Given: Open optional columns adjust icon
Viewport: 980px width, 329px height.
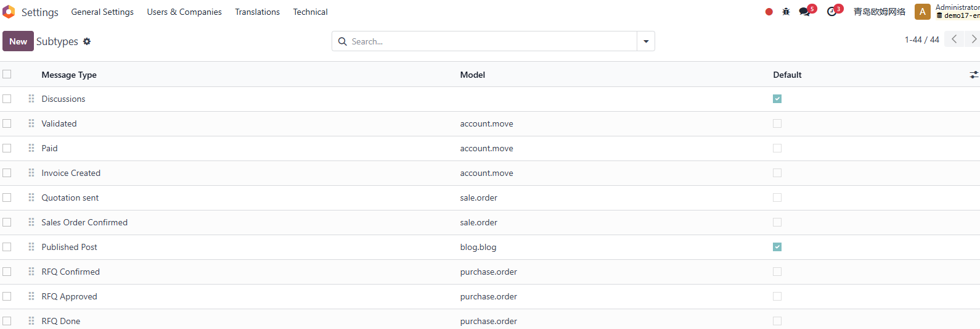Looking at the screenshot, I should tap(974, 75).
